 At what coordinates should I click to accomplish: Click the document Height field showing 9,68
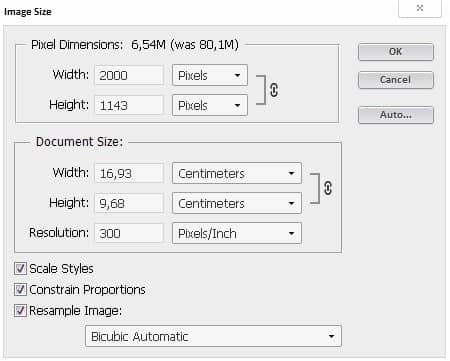(129, 203)
